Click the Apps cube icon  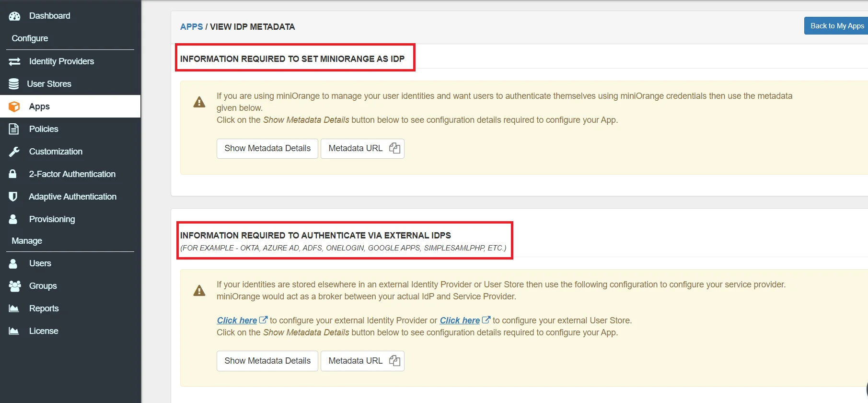click(14, 107)
